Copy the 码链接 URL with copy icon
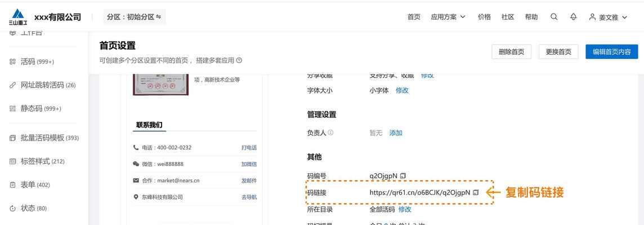 (x=476, y=192)
